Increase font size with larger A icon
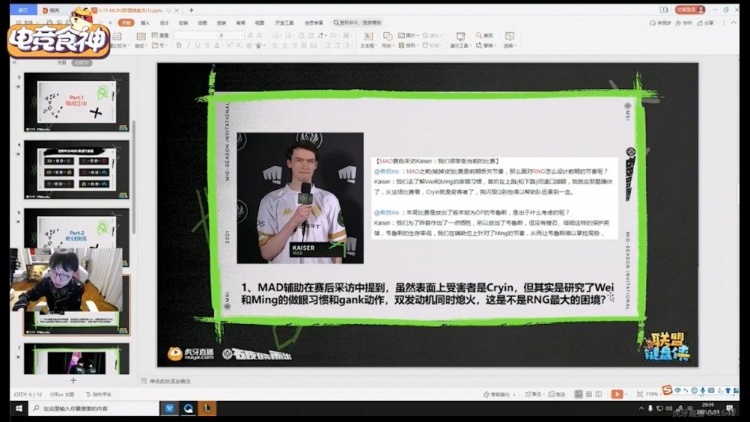750x422 pixels. [x=250, y=35]
